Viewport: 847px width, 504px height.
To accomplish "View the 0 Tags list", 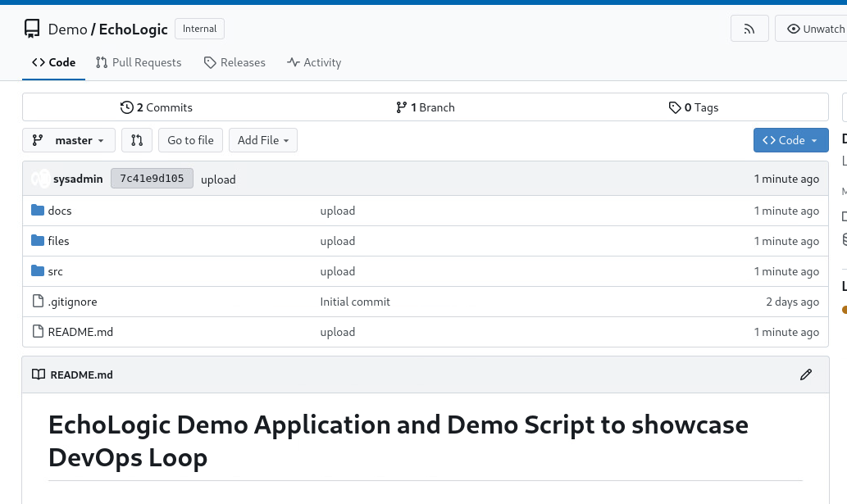I will 694,107.
